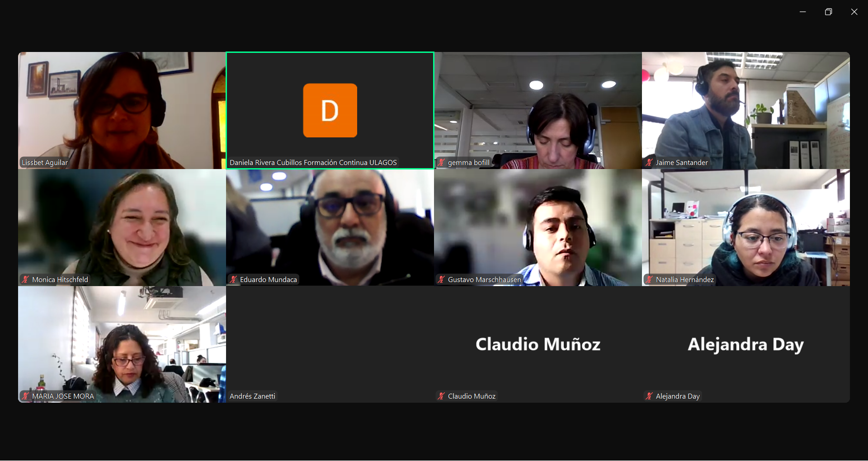Click Claudio Muñoz's muted mic icon
868x461 pixels.
tap(441, 396)
